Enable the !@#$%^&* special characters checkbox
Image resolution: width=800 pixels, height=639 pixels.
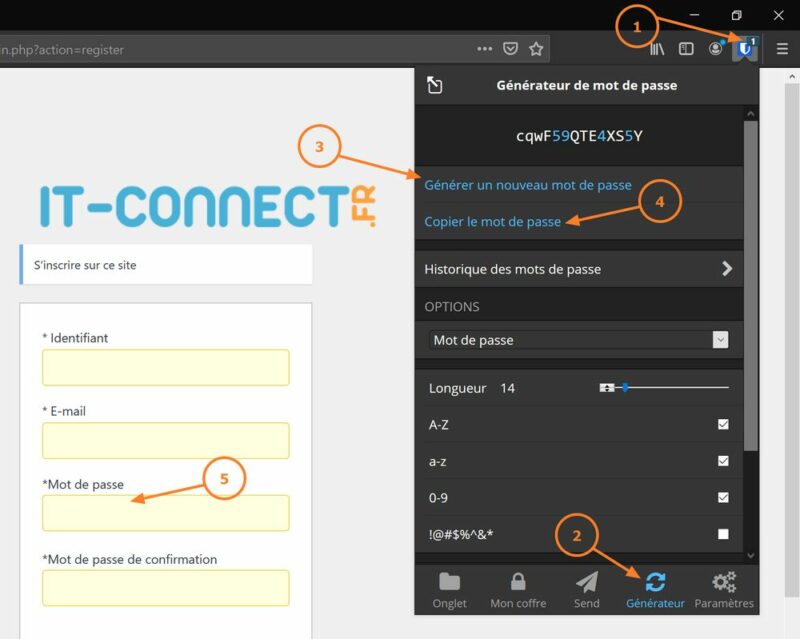click(x=723, y=534)
